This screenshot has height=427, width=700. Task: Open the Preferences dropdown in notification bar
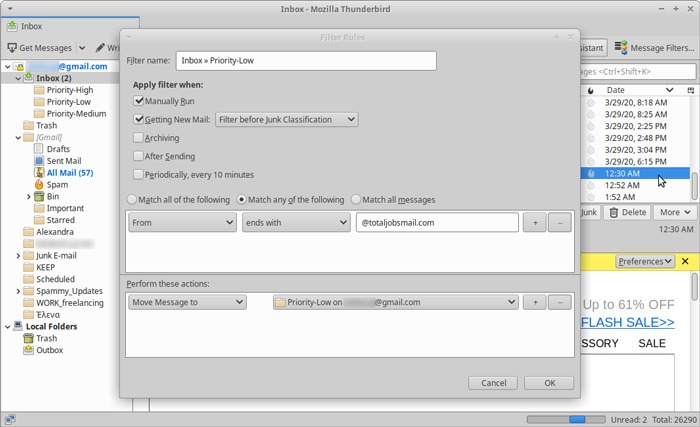click(645, 261)
